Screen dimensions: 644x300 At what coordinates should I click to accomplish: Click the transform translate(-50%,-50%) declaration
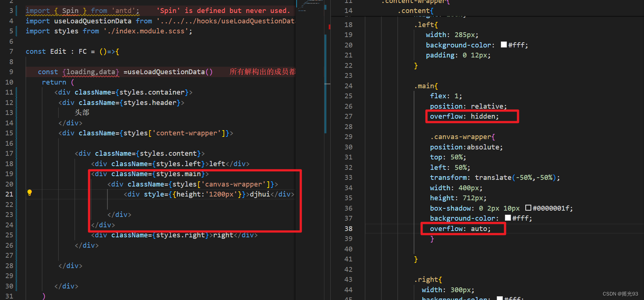point(495,178)
